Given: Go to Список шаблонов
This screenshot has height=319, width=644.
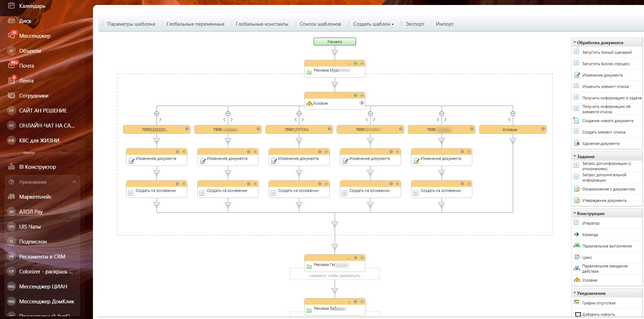Looking at the screenshot, I should (x=320, y=24).
